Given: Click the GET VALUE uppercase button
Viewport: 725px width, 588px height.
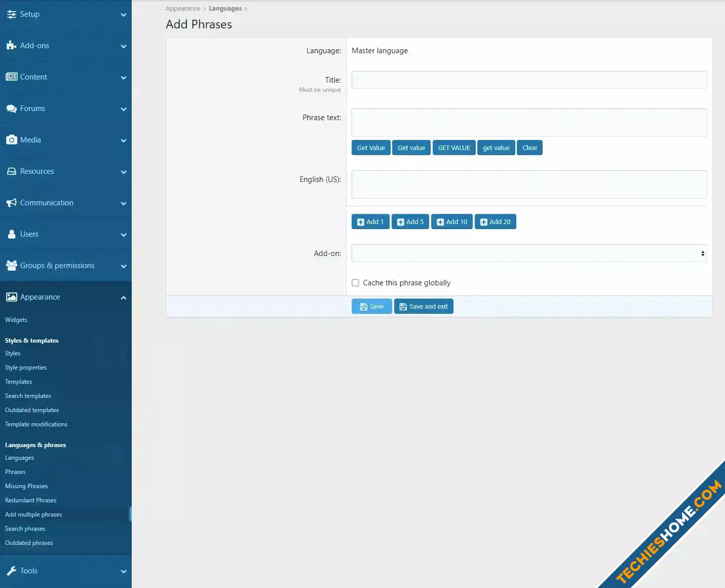Looking at the screenshot, I should [x=454, y=148].
